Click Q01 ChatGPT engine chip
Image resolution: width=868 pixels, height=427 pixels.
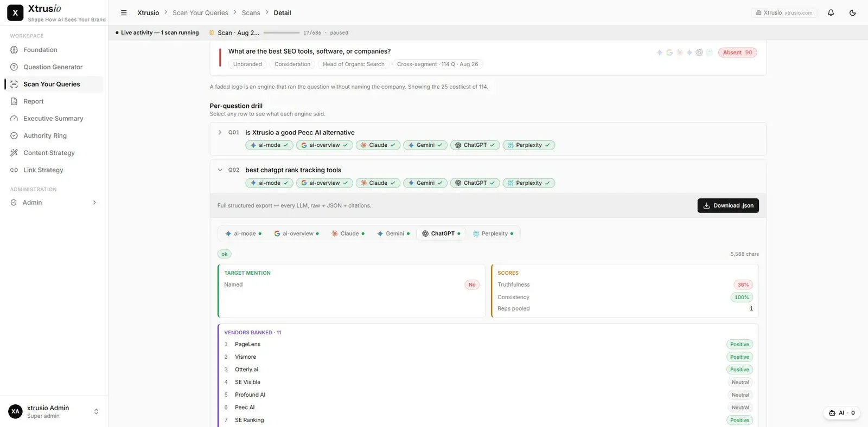[x=475, y=145]
